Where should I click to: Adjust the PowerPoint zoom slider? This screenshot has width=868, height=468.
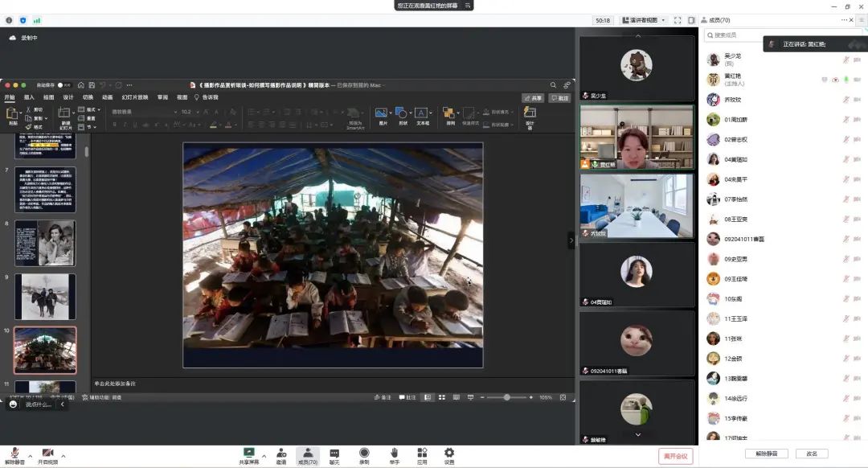tap(506, 397)
